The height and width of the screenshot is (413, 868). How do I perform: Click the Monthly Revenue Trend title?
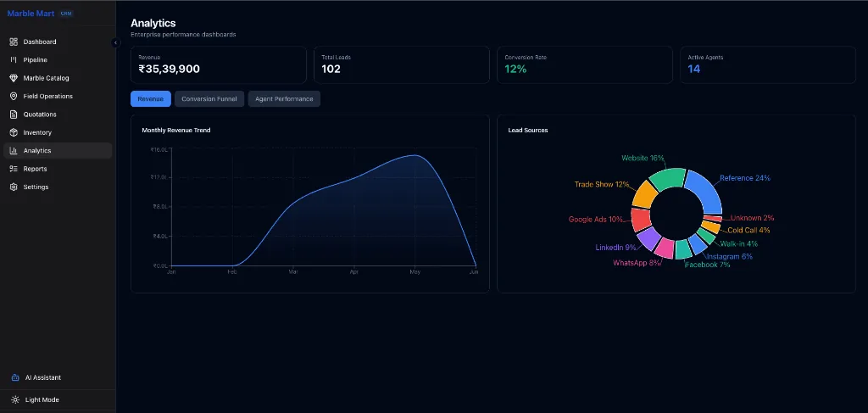click(176, 131)
